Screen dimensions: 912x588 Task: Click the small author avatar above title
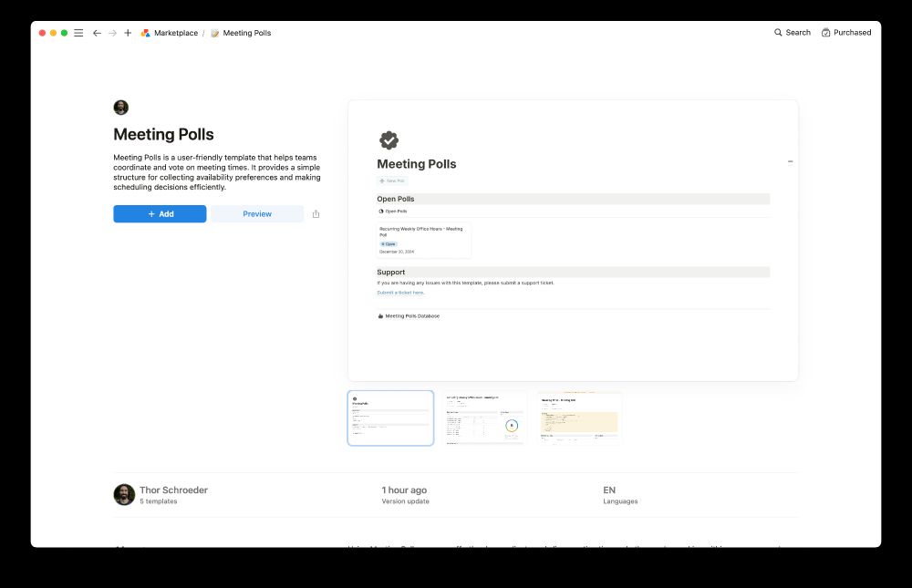click(121, 108)
